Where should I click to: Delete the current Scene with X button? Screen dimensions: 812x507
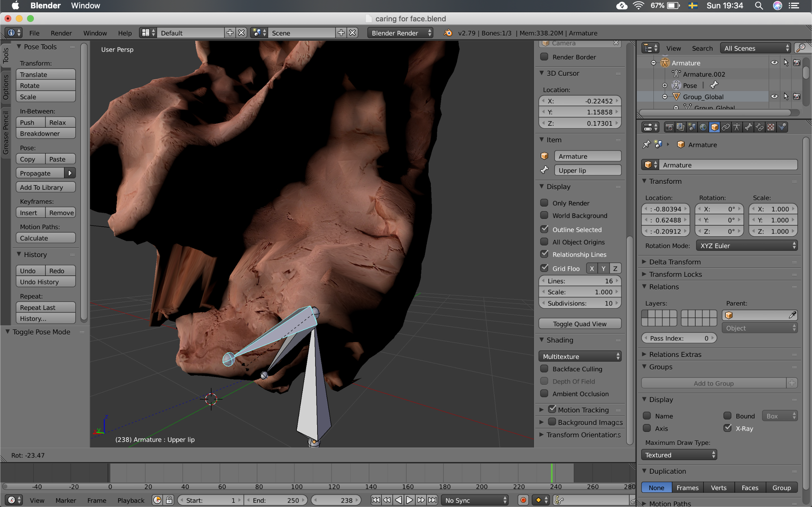pos(353,33)
